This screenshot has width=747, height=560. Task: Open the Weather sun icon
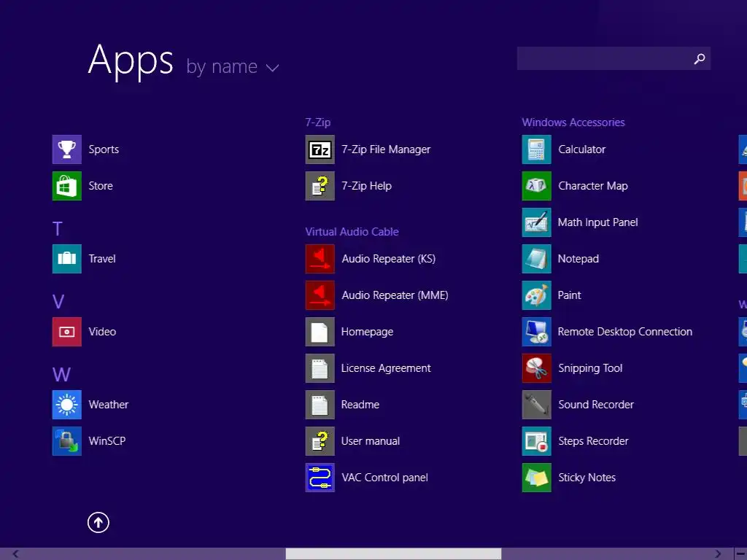[x=66, y=404]
